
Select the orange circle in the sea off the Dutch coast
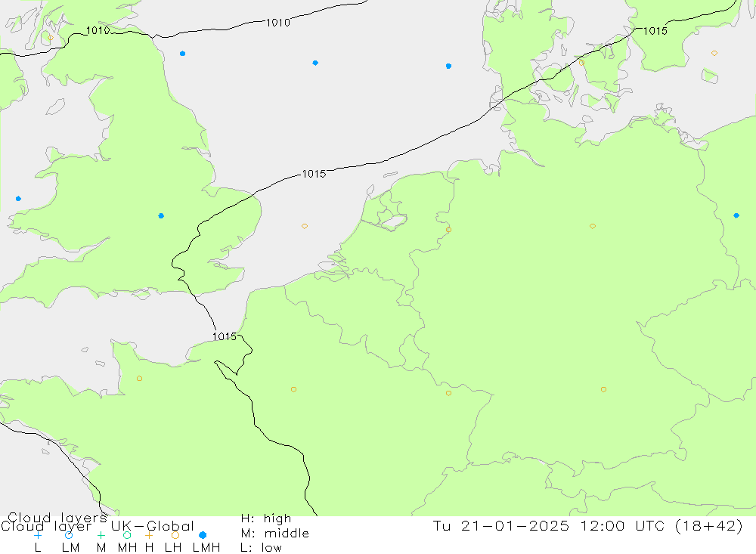pos(305,226)
